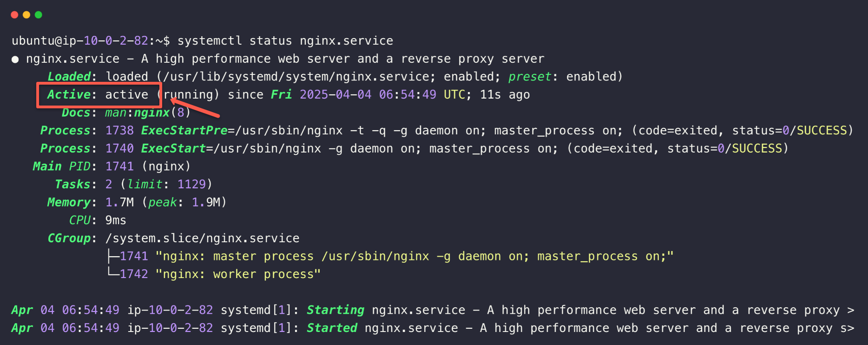Click the 'Tasks' label
Image resolution: width=868 pixels, height=345 pixels.
(x=72, y=185)
